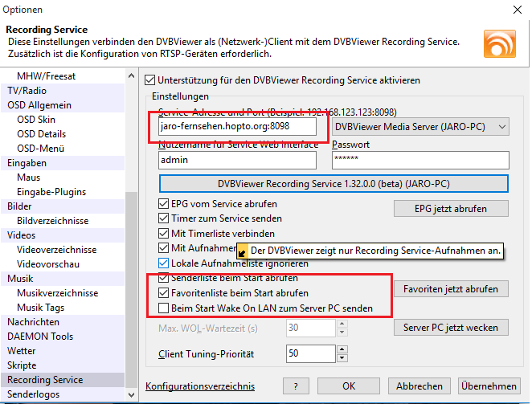This screenshot has height=404, width=532.
Task: Select OSD-Menü entry
Action: (63, 149)
